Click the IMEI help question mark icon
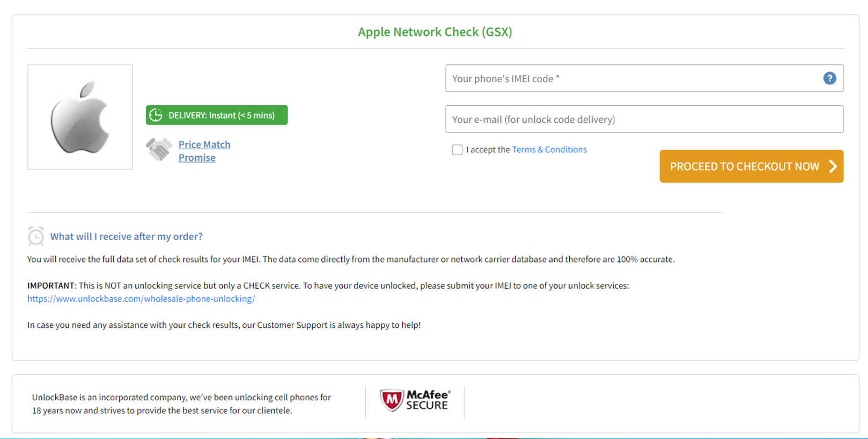Screen dimensions: 868x439 829,78
